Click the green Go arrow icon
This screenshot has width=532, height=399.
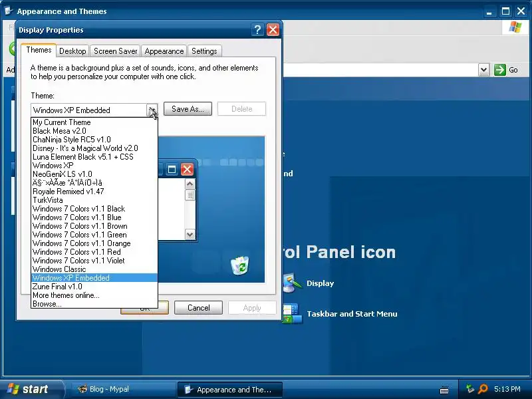coord(500,70)
